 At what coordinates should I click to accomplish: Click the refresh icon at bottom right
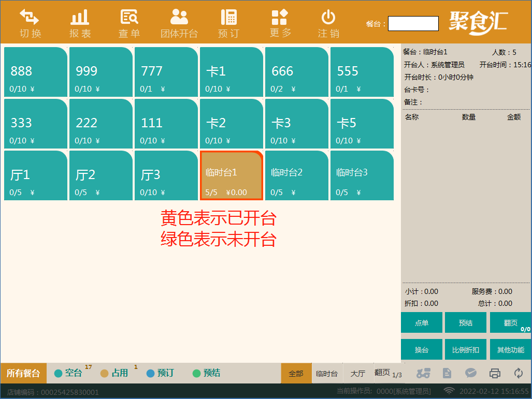tap(518, 373)
